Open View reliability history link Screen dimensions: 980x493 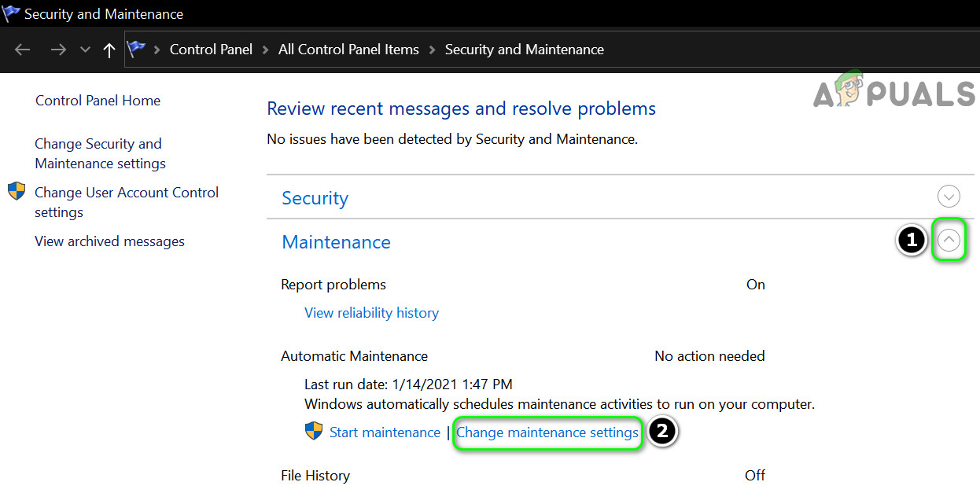[371, 313]
